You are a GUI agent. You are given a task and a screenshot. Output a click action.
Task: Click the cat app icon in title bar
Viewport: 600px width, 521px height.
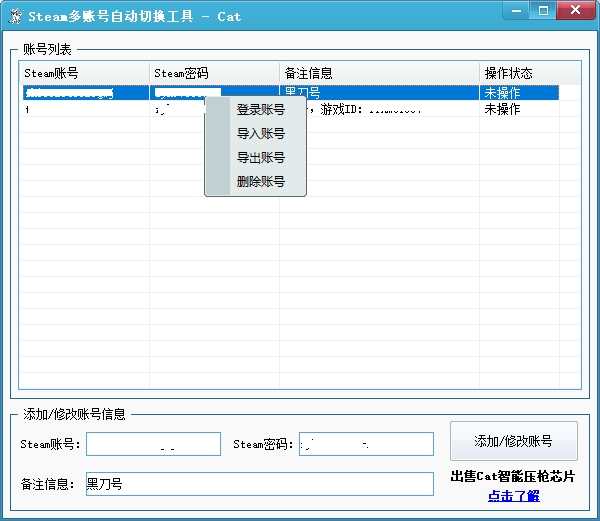click(16, 16)
